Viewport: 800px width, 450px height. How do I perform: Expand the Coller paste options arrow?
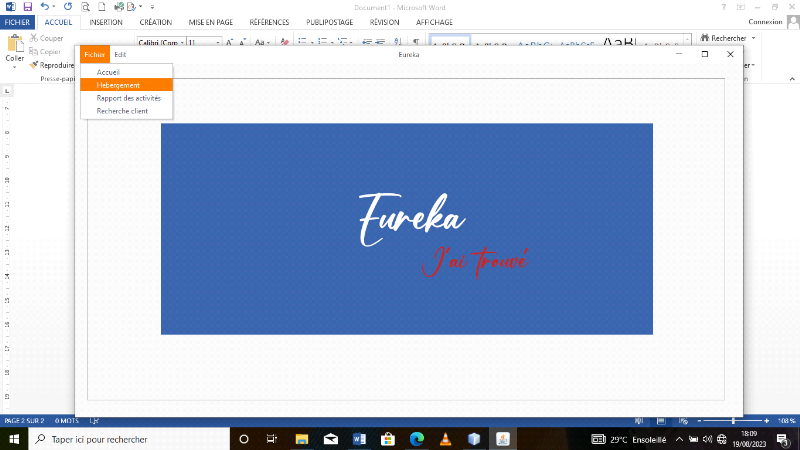tap(14, 67)
